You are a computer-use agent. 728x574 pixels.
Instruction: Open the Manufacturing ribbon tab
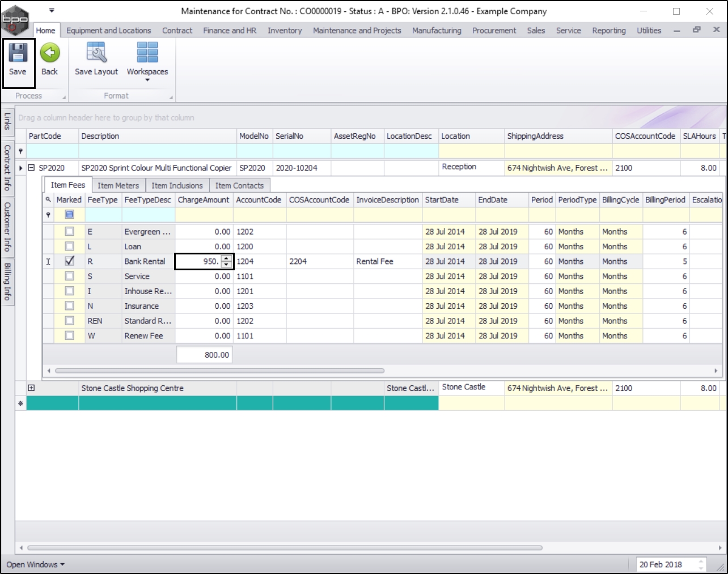click(437, 31)
